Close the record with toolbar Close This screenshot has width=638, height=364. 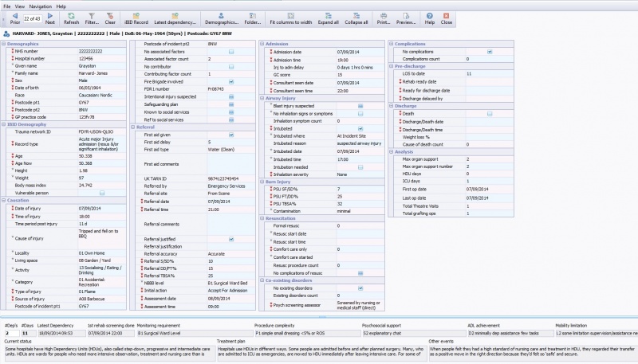coord(447,18)
